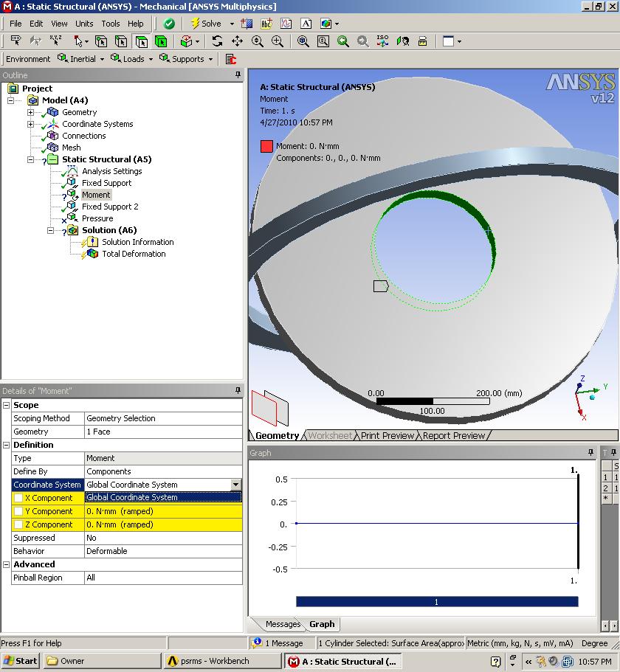Click the red Moment legend swatch
The image size is (620, 672).
coord(266,146)
